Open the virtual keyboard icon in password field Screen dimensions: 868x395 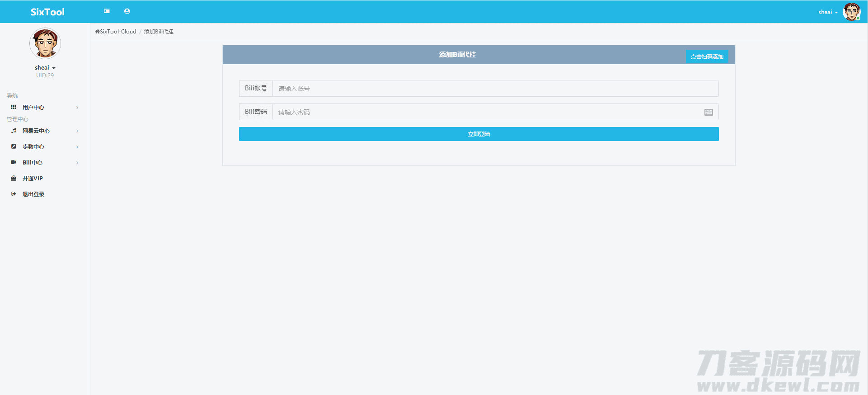[x=708, y=112]
